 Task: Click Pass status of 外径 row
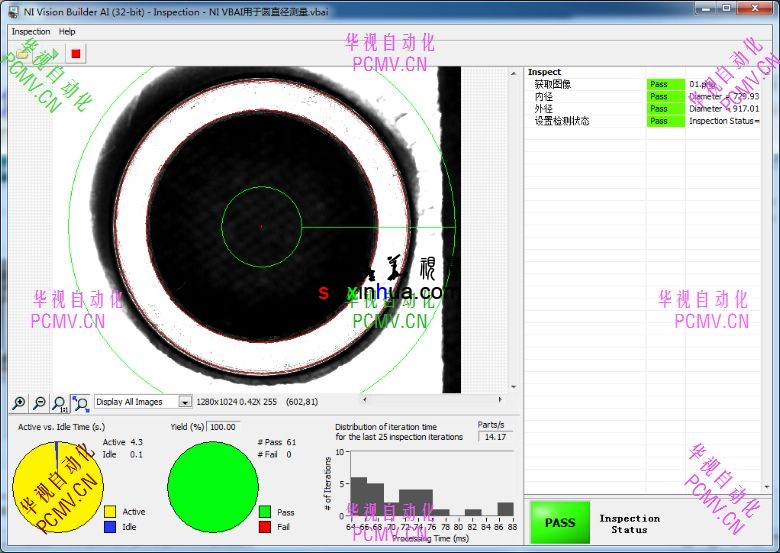[x=666, y=108]
